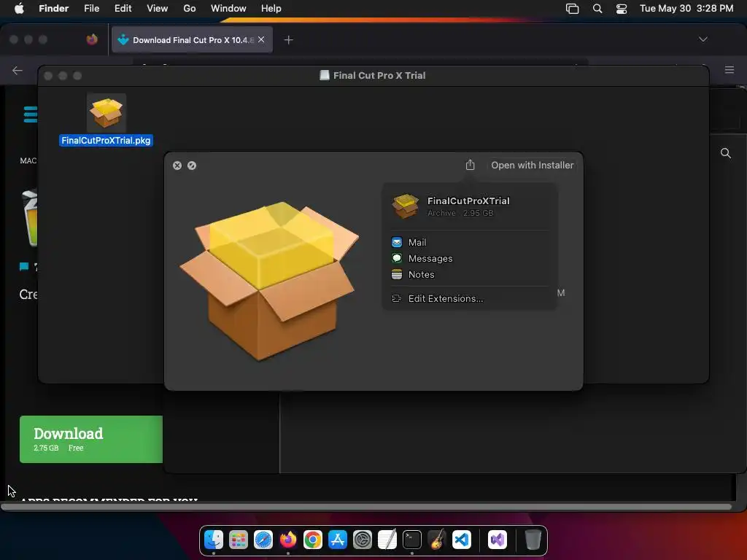Open Visual Studio Code from the Dock
Image resolution: width=747 pixels, height=560 pixels.
point(462,540)
